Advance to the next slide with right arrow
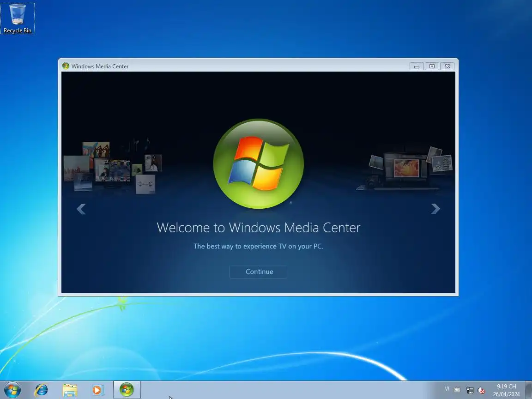 pos(435,209)
